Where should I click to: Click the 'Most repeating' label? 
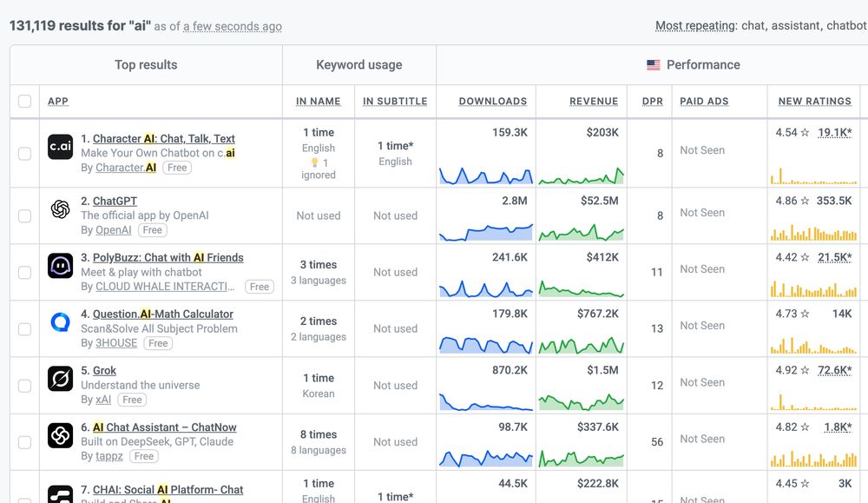[696, 25]
